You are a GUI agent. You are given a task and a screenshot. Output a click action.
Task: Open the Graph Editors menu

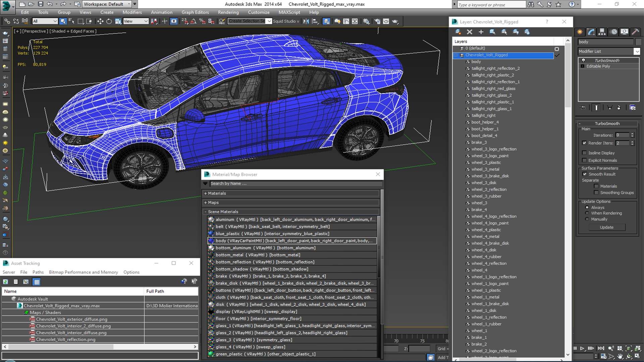pos(195,12)
